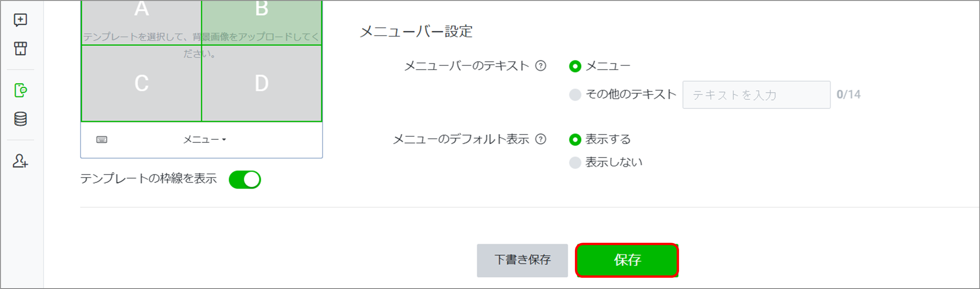The height and width of the screenshot is (289, 980).
Task: Open the shop storefront sidebar icon
Action: (x=20, y=49)
